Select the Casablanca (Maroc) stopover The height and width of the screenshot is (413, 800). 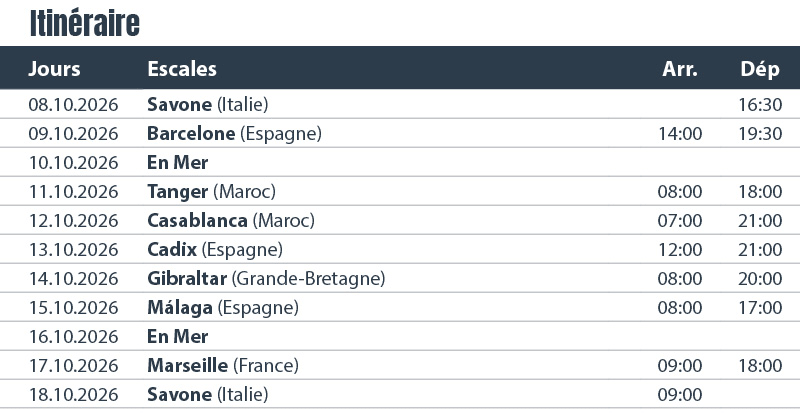[x=230, y=220]
